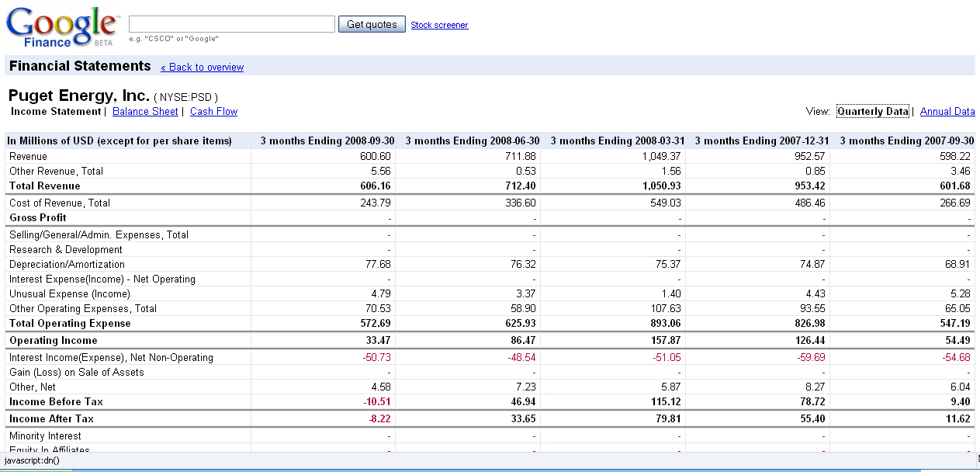The image size is (980, 472).
Task: Click the Cost of Revenue value 266.69
Action: pos(955,203)
